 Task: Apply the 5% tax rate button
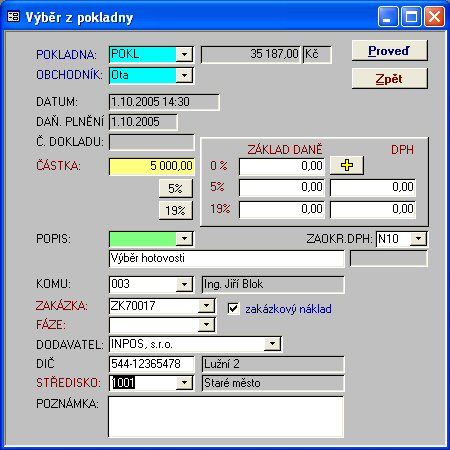(176, 189)
